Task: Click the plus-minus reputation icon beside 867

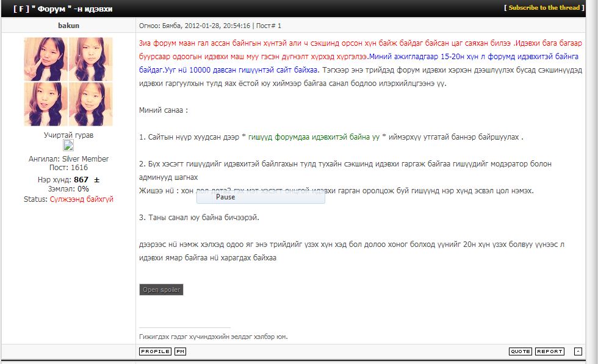Action: click(x=97, y=180)
